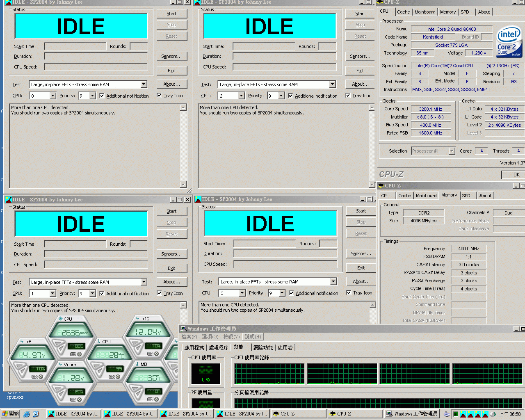
Task: Open the 網路功能 tab in Task Manager
Action: tap(263, 347)
